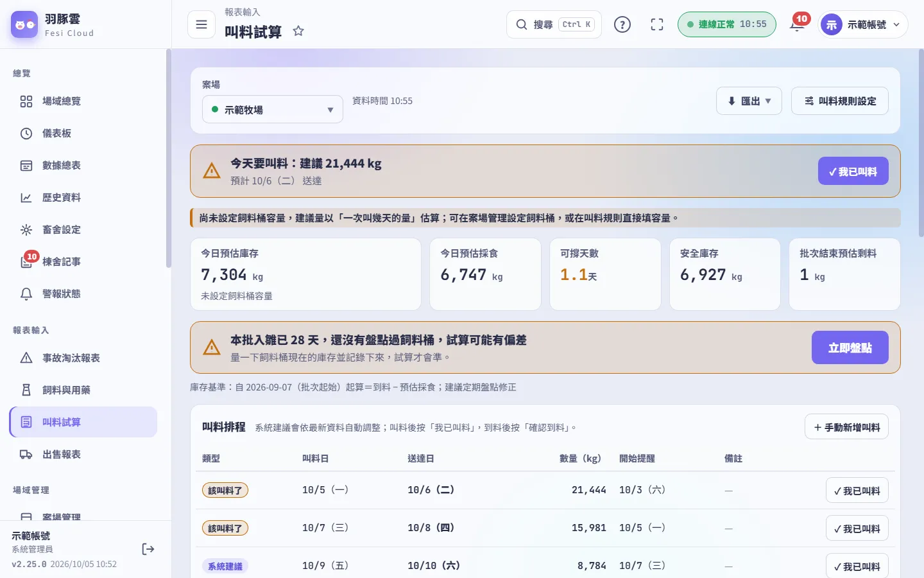Screen dimensions: 924x578
Task: Click the sidebar vertical scrollbar
Action: click(169, 158)
